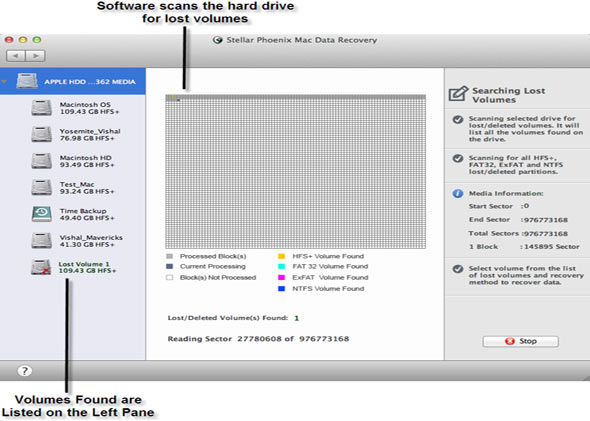Viewport: 590px width, 421px height.
Task: Click the 1 Block :145895 Sector value
Action: pyautogui.click(x=550, y=247)
